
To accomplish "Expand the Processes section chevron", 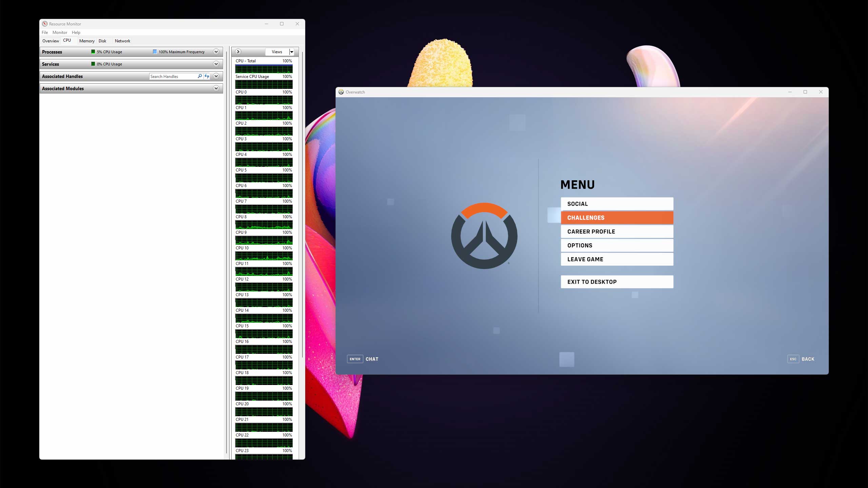I will coord(216,52).
